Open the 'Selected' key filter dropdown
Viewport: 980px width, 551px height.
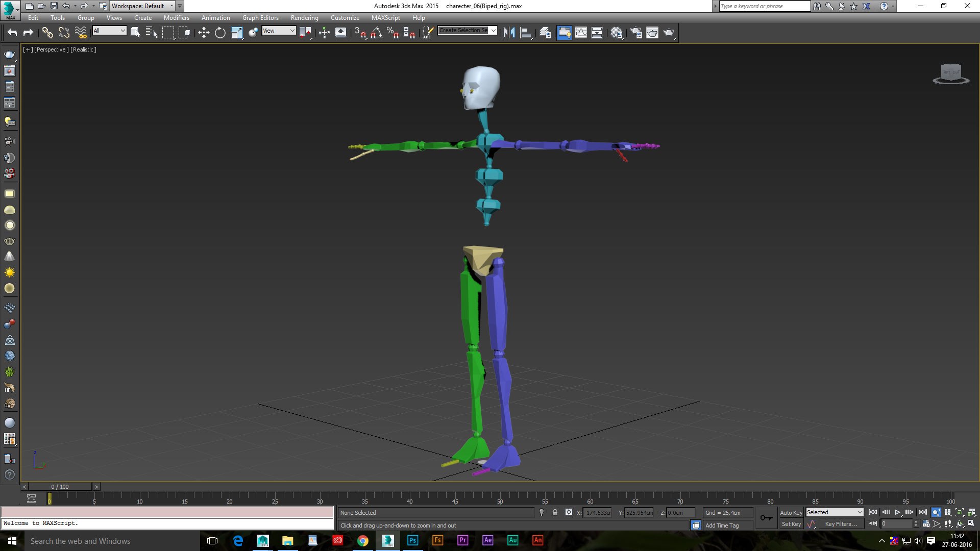[835, 512]
